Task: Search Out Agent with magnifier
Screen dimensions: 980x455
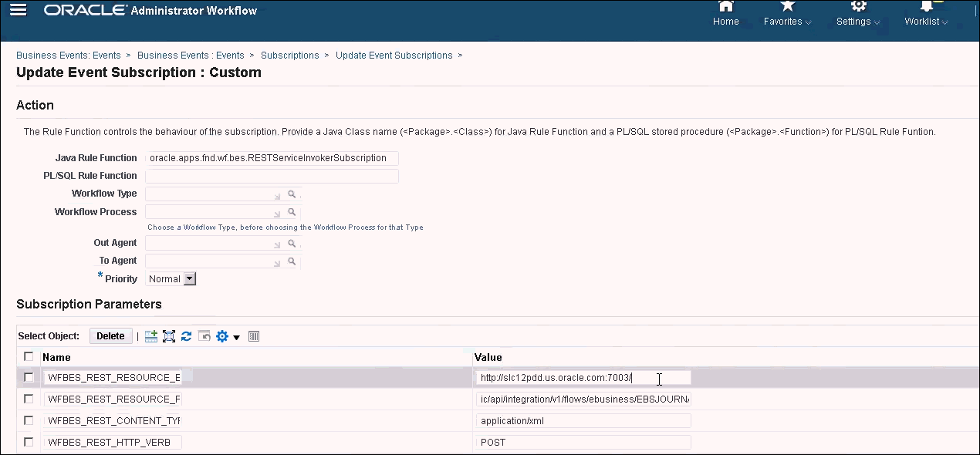Action: click(292, 243)
